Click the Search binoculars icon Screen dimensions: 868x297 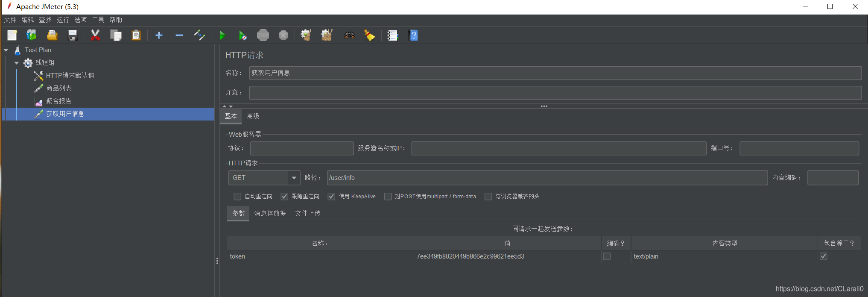point(349,35)
